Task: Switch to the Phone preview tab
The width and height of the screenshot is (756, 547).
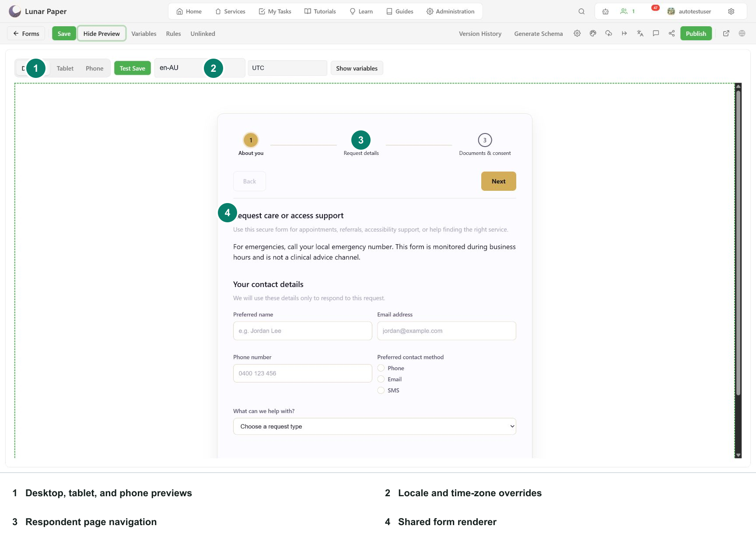Action: pyautogui.click(x=94, y=68)
